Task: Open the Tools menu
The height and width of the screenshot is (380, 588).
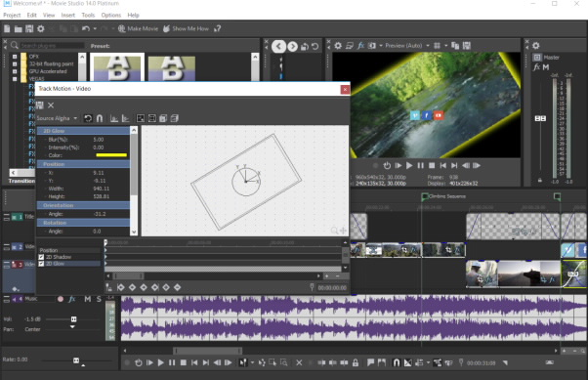Action: pos(88,15)
